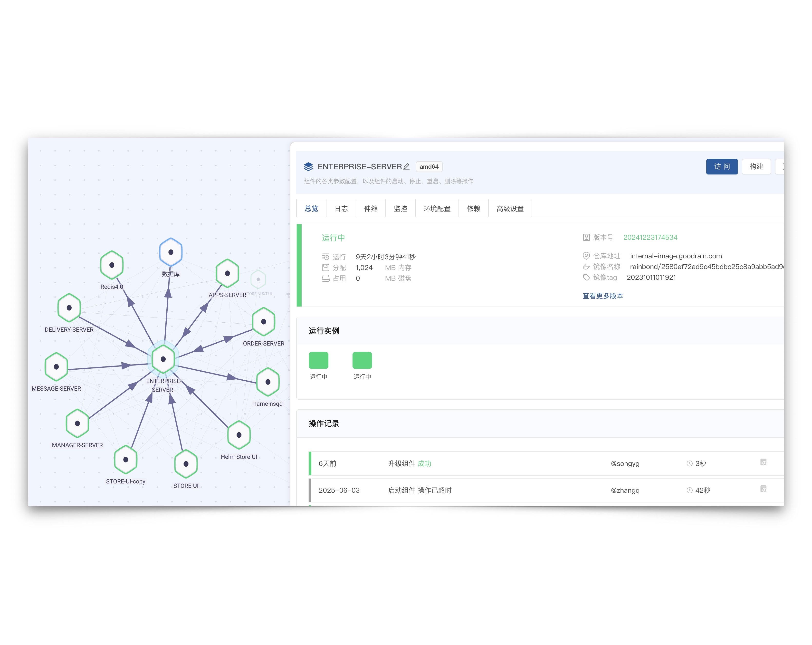
Task: Open the 环境配置 tab
Action: click(x=437, y=208)
